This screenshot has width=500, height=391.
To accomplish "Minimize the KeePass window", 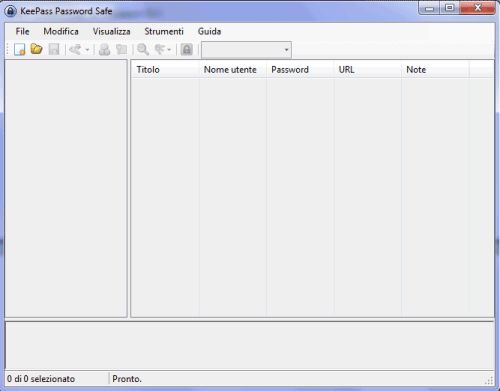I will [429, 8].
